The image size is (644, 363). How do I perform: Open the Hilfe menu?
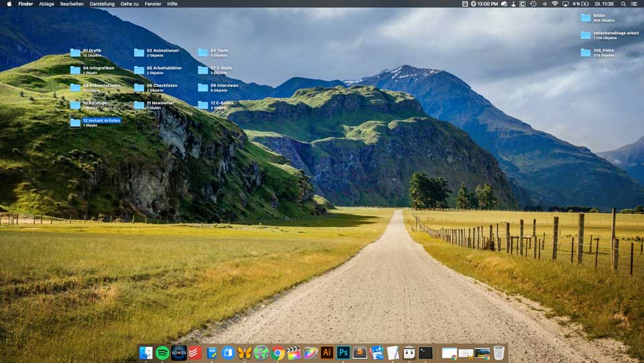point(172,4)
